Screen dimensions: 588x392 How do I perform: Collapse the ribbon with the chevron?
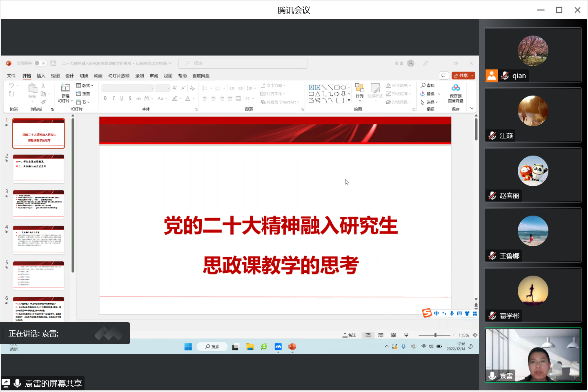pyautogui.click(x=472, y=109)
